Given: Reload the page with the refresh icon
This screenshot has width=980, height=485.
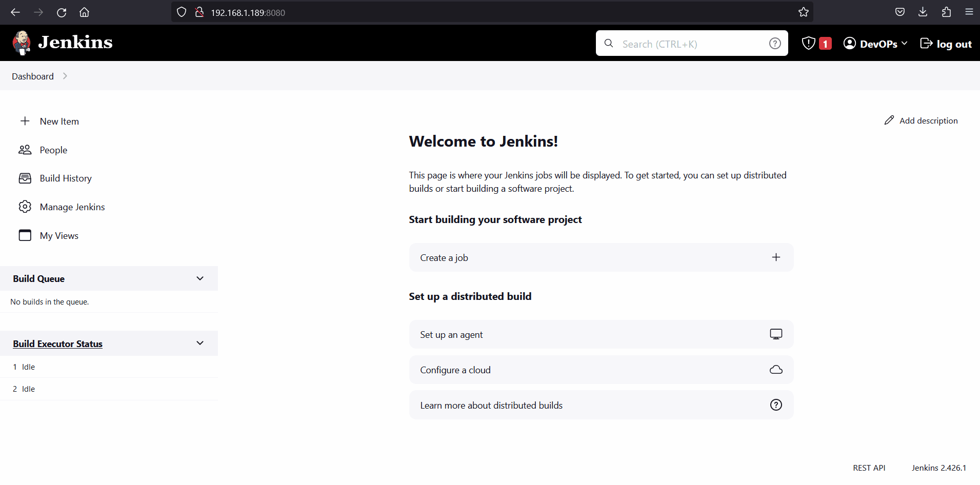Looking at the screenshot, I should pos(62,12).
